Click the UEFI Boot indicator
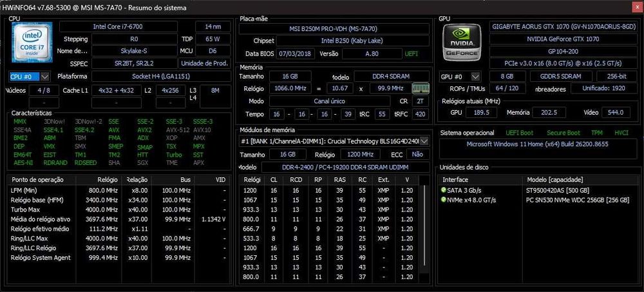The height and width of the screenshot is (292, 644). (520, 133)
